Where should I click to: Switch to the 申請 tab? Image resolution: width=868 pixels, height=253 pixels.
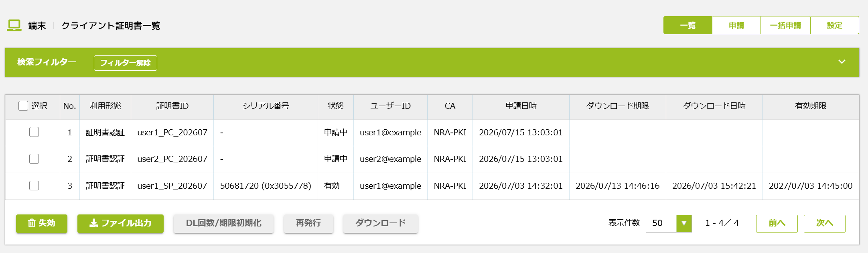click(x=736, y=25)
